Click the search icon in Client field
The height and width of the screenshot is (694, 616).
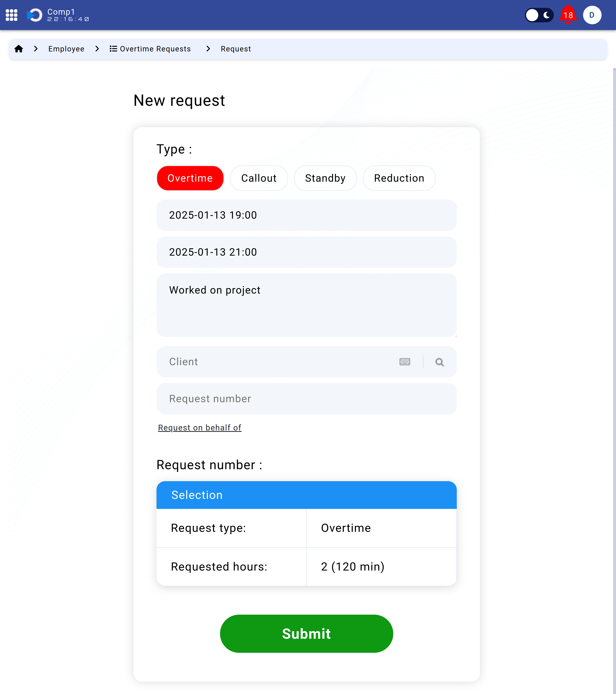[439, 362]
